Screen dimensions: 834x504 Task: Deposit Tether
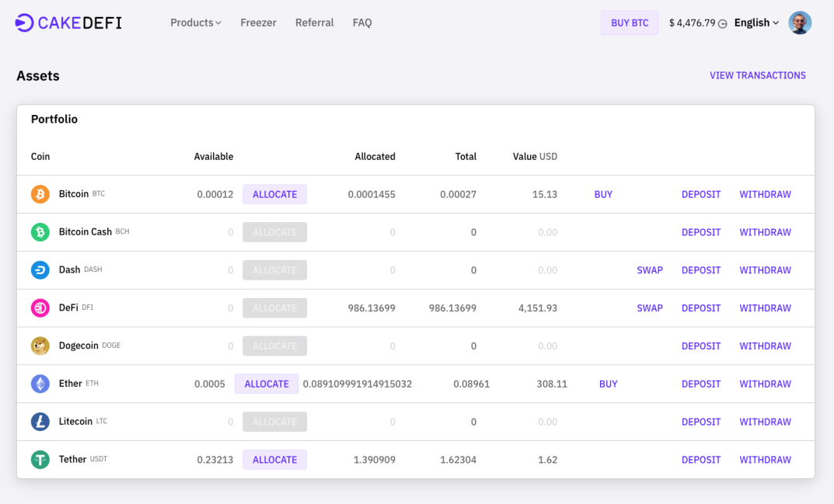click(701, 460)
